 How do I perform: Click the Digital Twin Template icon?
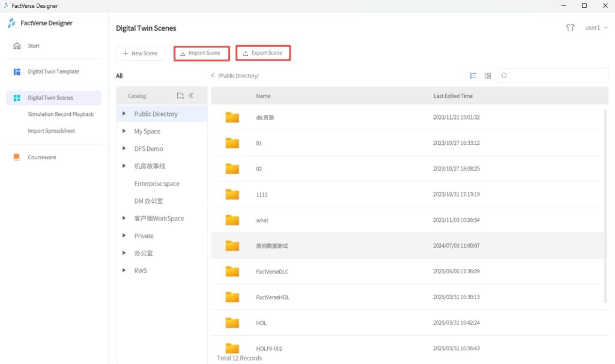click(x=17, y=71)
